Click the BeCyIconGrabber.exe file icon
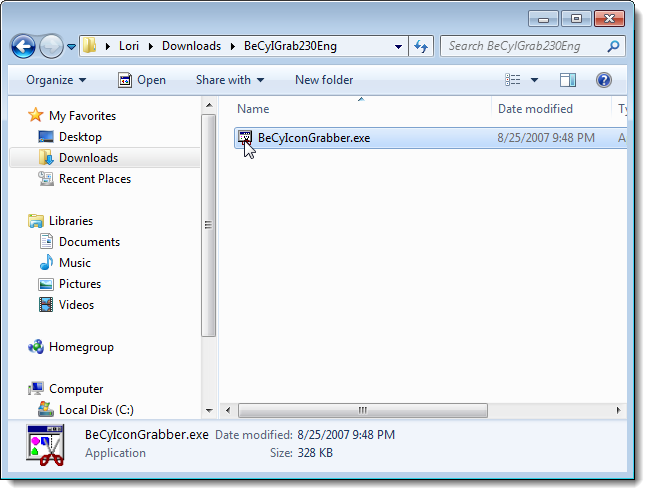 [245, 138]
